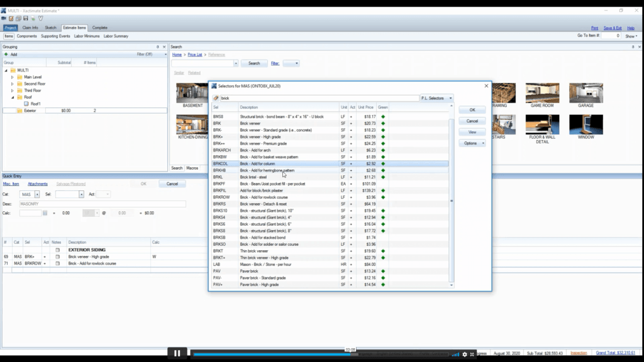The width and height of the screenshot is (644, 362).
Task: Click the brick selector search field
Action: point(319,98)
